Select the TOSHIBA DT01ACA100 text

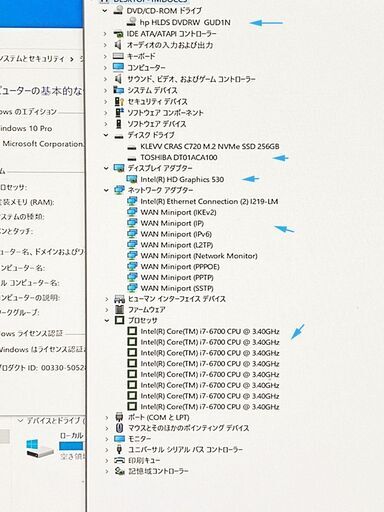[179, 157]
